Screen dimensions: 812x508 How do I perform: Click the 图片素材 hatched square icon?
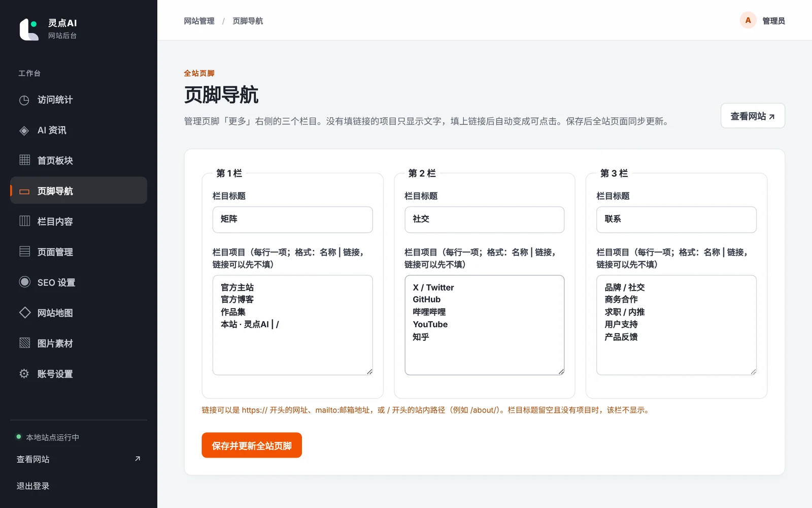coord(24,343)
